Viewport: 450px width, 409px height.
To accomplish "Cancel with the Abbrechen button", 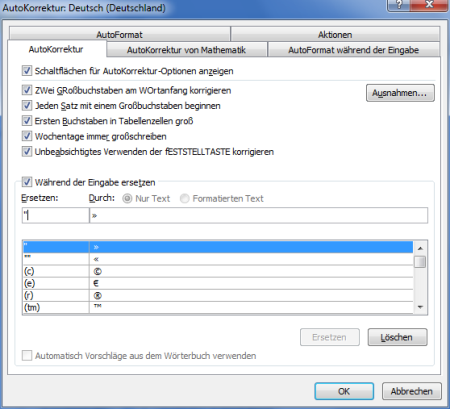I will point(412,391).
